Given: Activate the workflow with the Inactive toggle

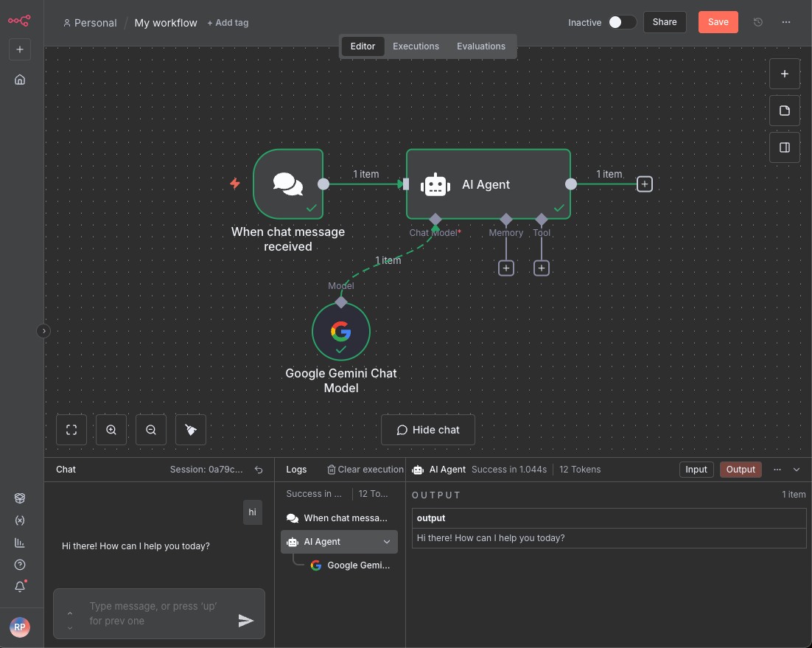Looking at the screenshot, I should point(622,22).
